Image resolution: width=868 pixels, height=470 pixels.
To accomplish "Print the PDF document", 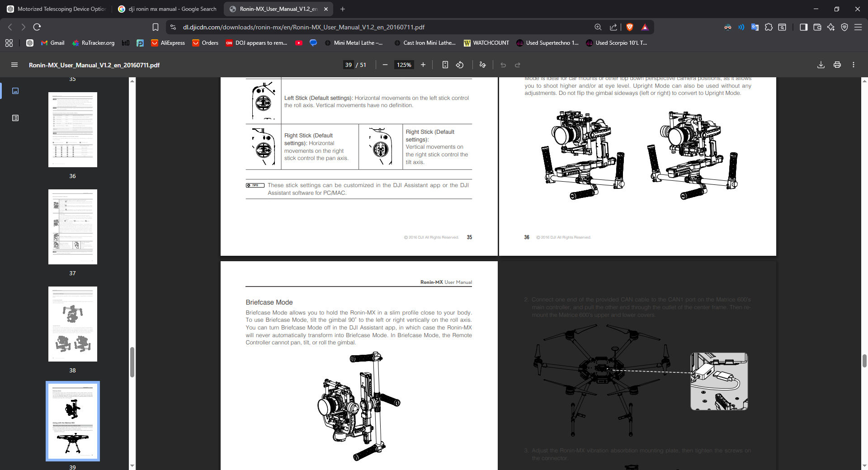I will coord(837,65).
